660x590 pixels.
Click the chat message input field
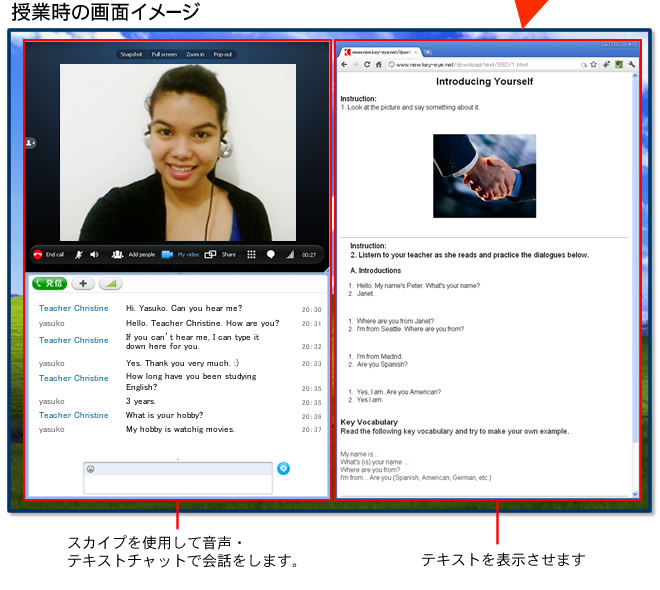coord(178,483)
